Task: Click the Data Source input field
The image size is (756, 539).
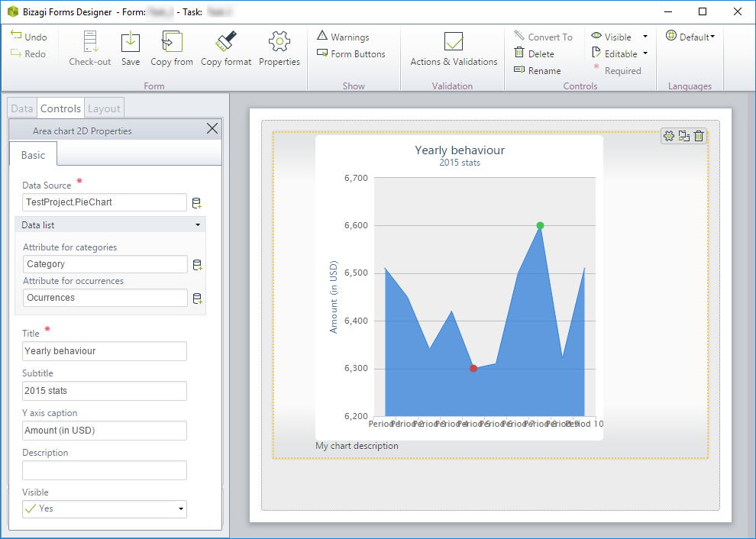Action: tap(104, 202)
